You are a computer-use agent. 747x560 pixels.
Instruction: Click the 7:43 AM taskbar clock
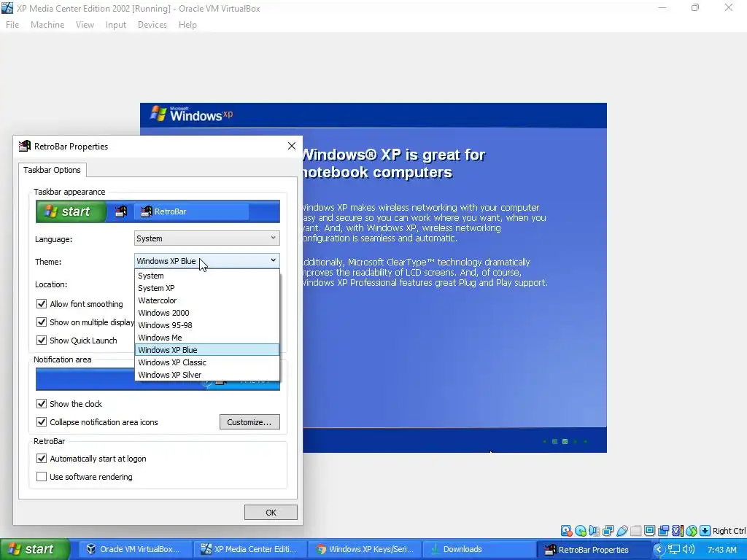tap(721, 550)
